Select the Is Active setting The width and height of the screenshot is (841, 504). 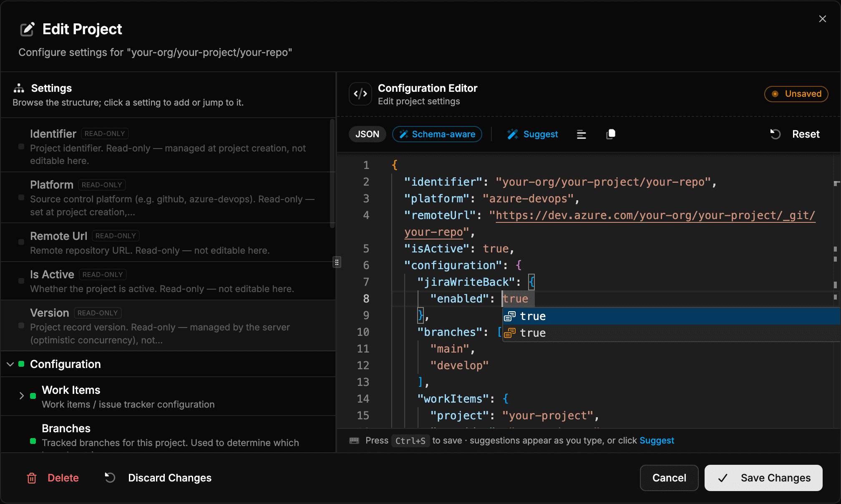(168, 281)
